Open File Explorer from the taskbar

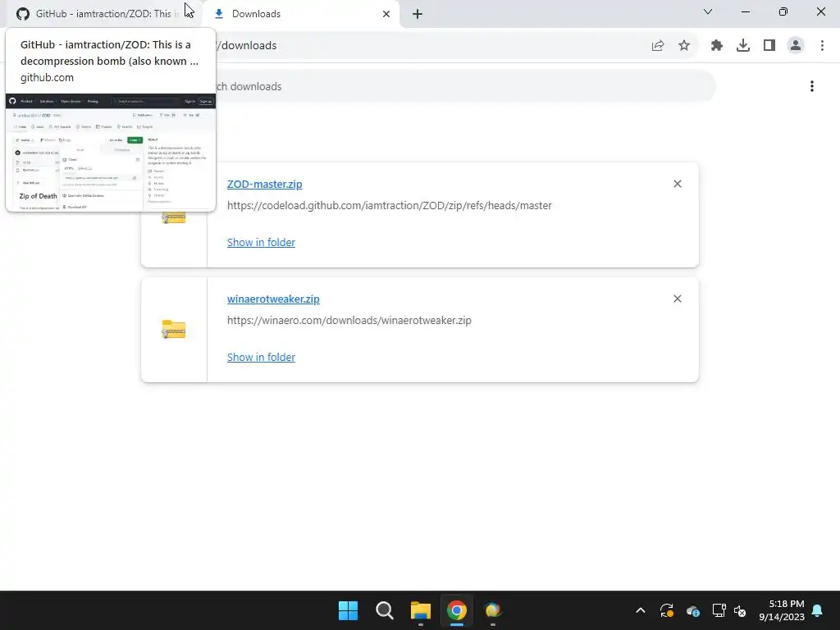click(x=421, y=610)
